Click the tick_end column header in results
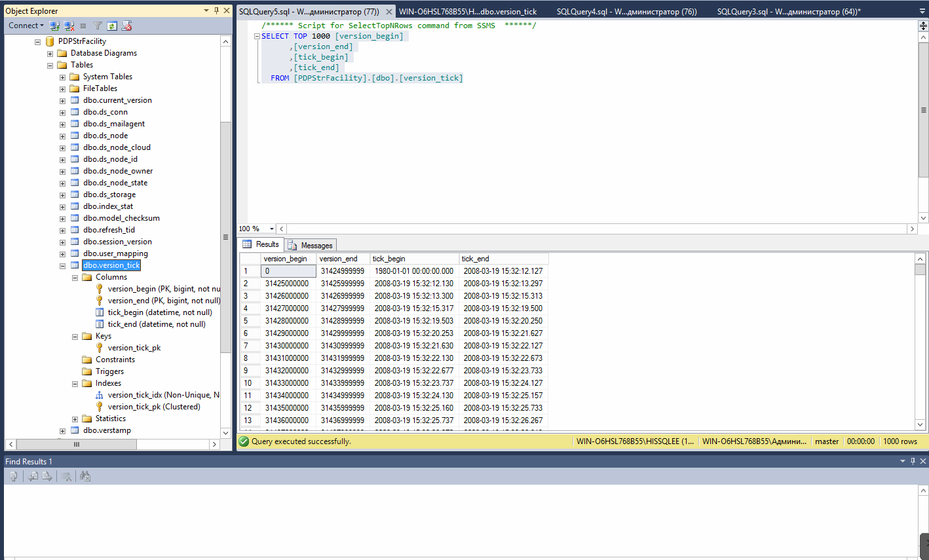Screen dimensions: 929x560 [503, 259]
